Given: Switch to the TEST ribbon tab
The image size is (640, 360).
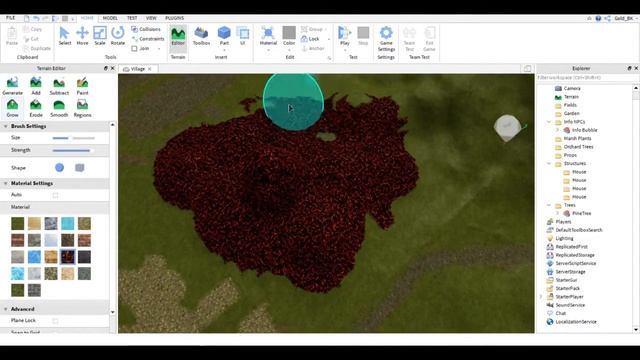Looking at the screenshot, I should click(x=132, y=18).
